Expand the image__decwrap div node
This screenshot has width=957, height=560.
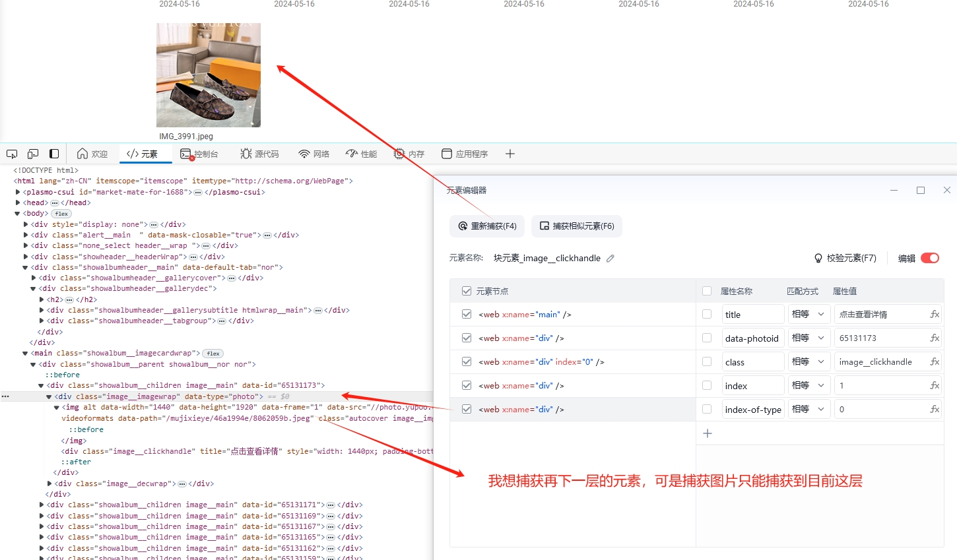[49, 484]
